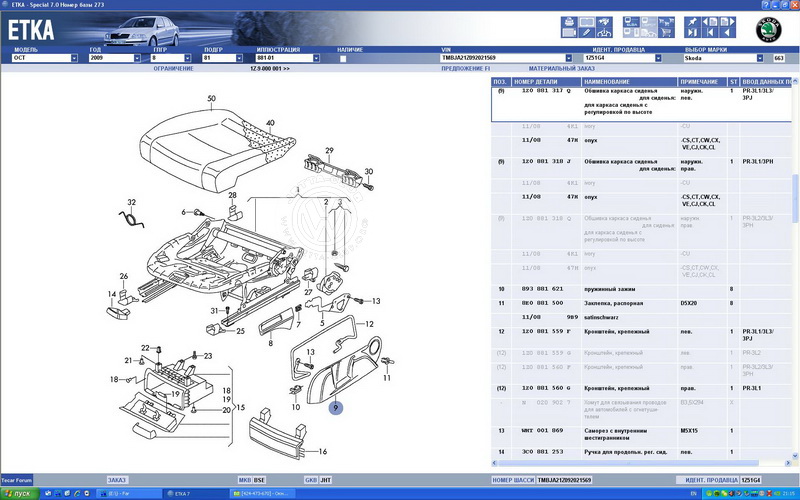This screenshot has height=500, width=800.
Task: Click the jump-to-first arrow icon
Action: (710, 33)
